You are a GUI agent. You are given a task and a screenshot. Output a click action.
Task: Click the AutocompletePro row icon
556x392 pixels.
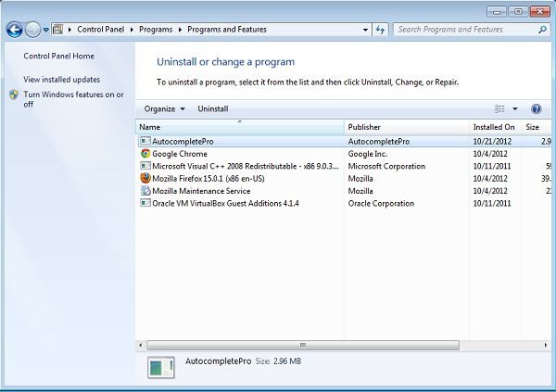coord(145,141)
